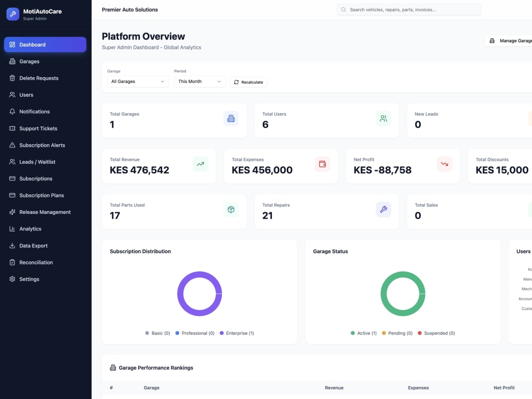
Task: Click the Data Export download icon
Action: click(x=12, y=246)
